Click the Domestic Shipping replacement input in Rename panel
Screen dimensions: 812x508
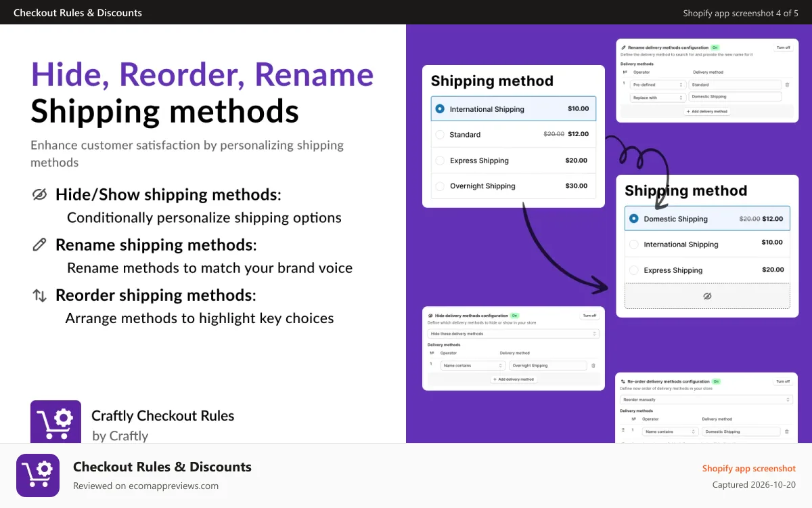(735, 97)
